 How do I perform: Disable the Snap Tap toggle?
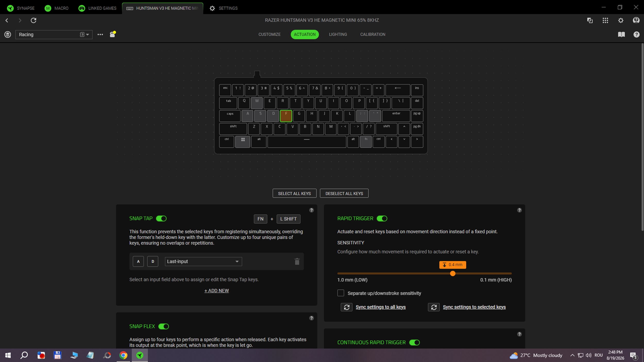(x=161, y=218)
